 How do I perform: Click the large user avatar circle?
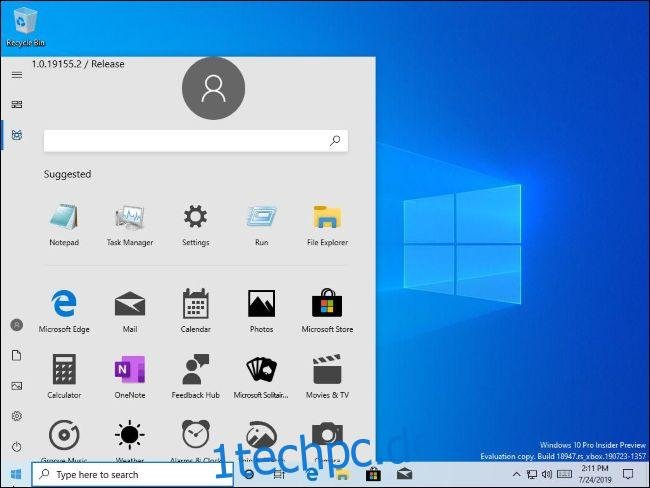(213, 88)
